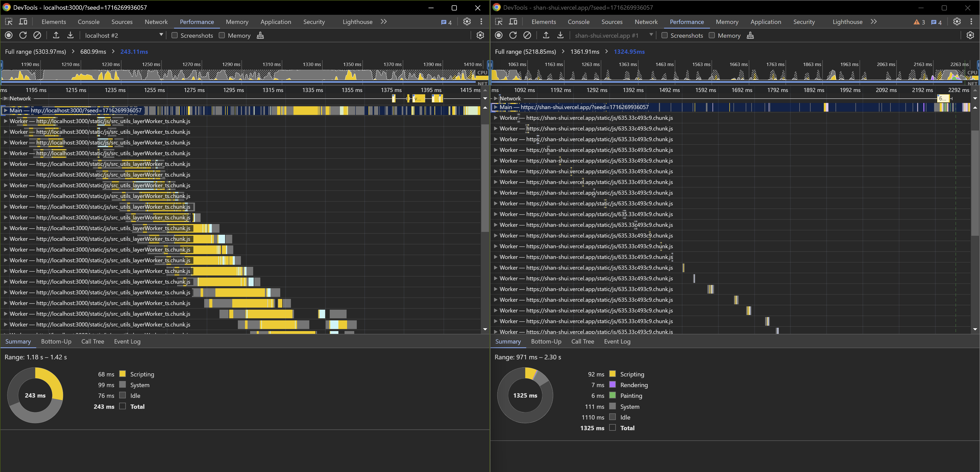Viewport: 980px width, 472px height.
Task: Click the yellow Scripting swatch in the left summary
Action: [122, 374]
